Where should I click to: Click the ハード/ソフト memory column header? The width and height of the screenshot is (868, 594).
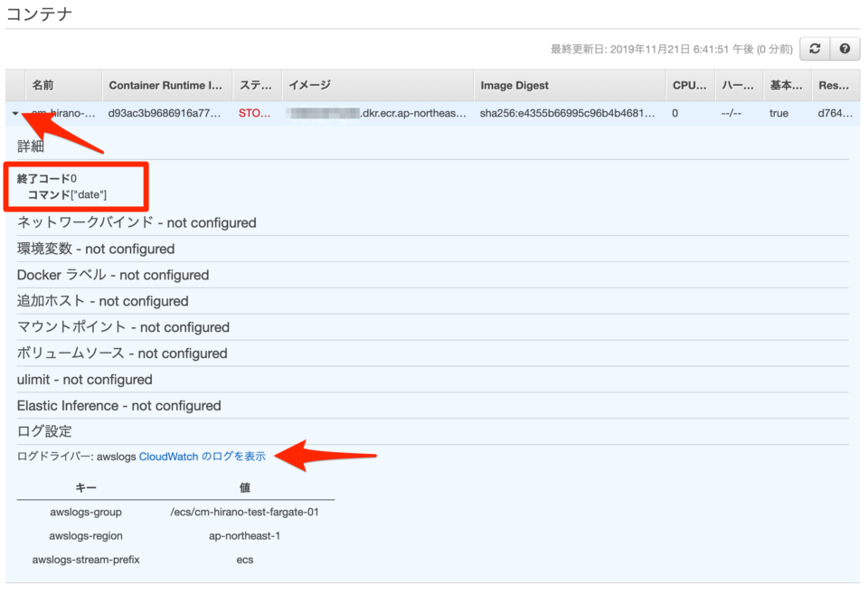tap(738, 85)
